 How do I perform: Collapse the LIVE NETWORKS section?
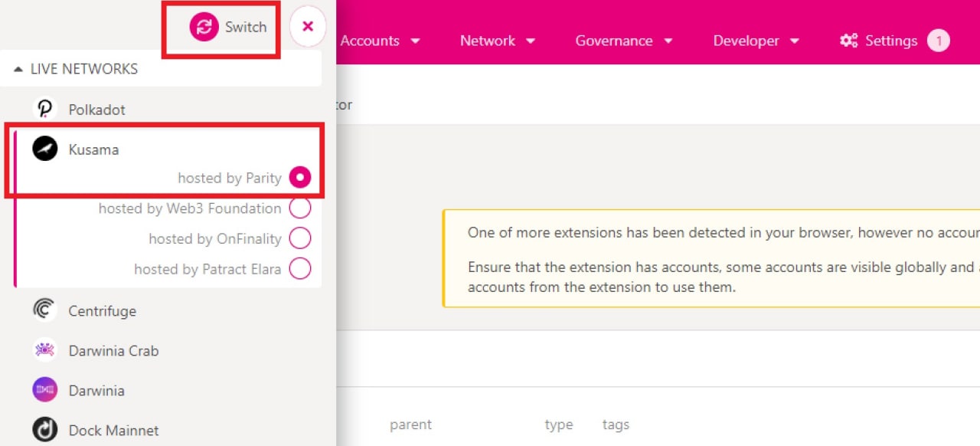point(161,69)
